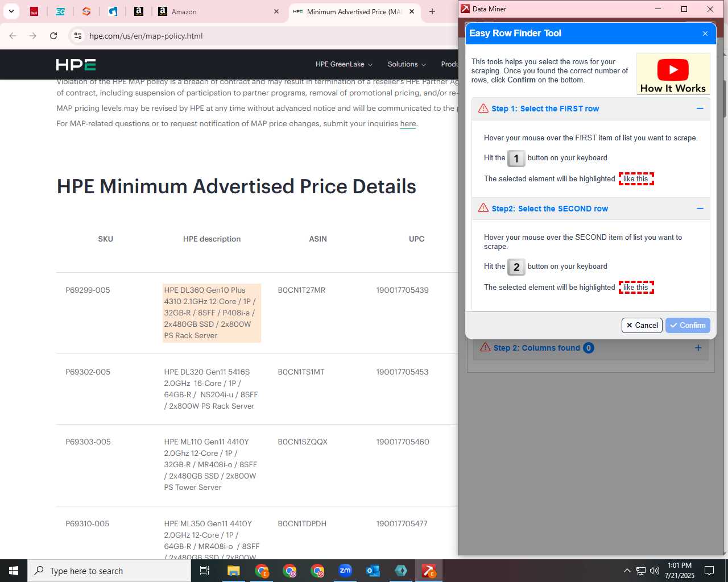Open File Explorer from the taskbar
The width and height of the screenshot is (728, 582).
(x=233, y=571)
